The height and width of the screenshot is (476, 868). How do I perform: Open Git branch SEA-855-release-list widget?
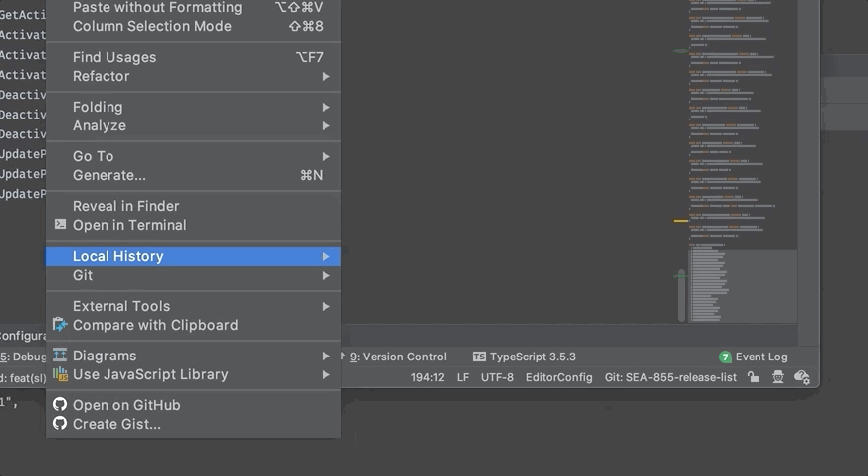tap(670, 377)
